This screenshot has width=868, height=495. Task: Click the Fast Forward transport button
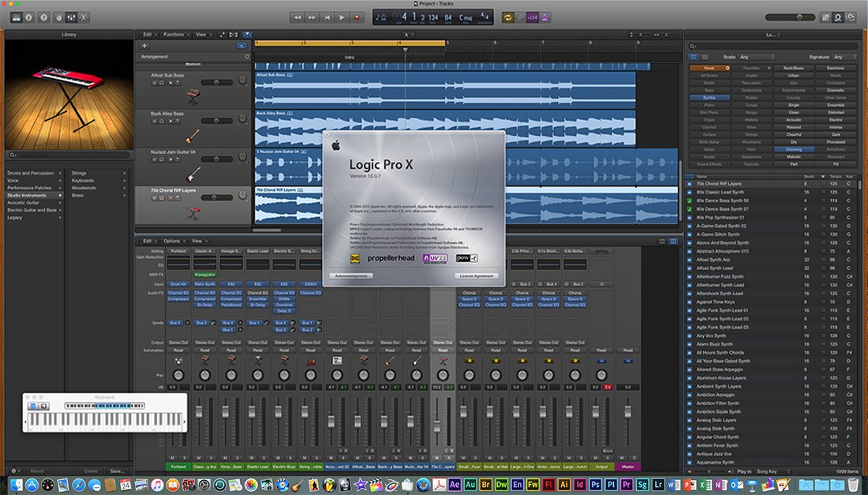[x=312, y=17]
